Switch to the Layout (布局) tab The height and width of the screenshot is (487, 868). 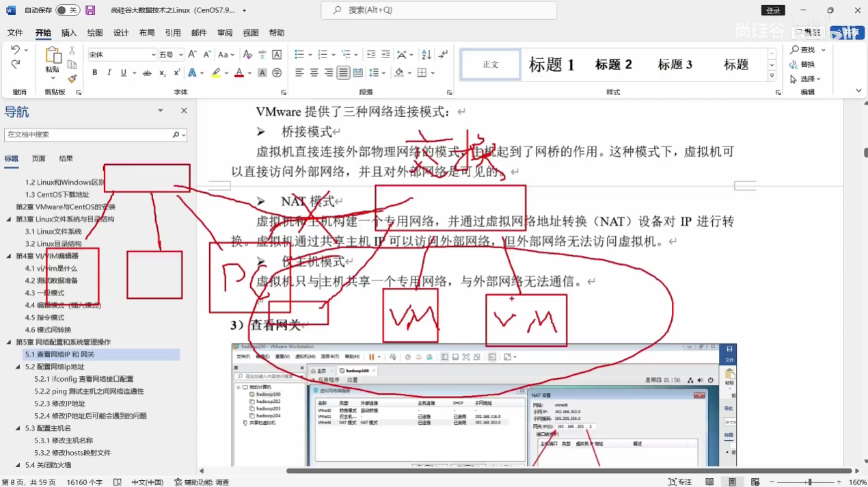tap(147, 33)
